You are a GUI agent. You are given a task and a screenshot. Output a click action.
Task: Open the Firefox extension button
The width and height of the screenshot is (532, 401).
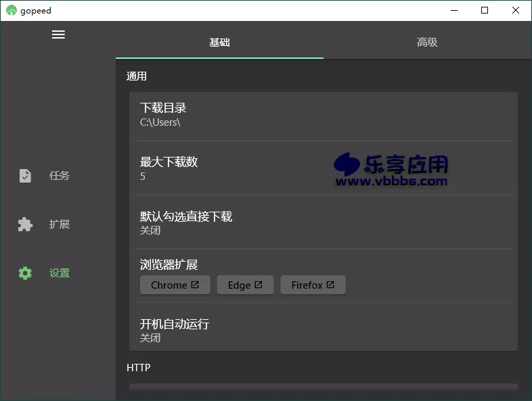(x=313, y=285)
